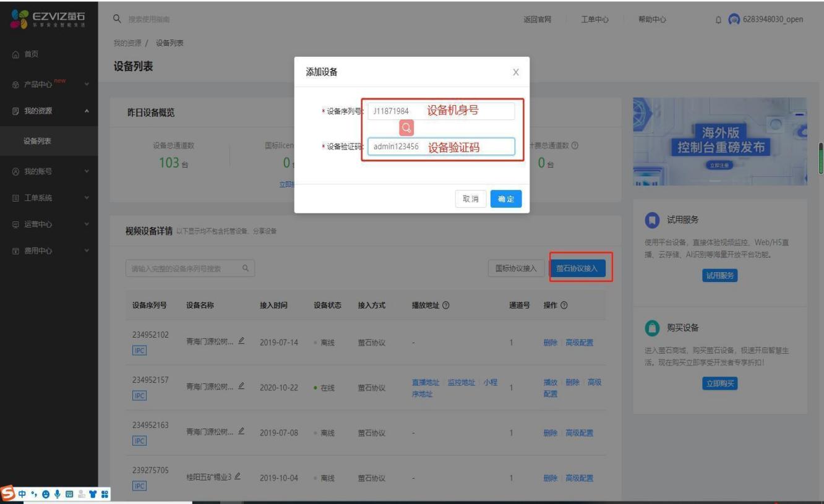This screenshot has height=504, width=824.
Task: Go to 首页 in the sidebar
Action: [31, 54]
